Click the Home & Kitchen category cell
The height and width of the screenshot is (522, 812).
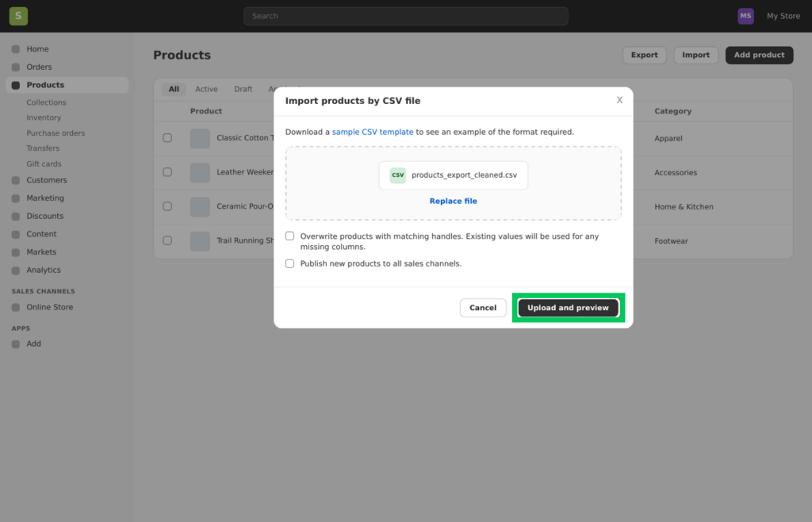684,206
